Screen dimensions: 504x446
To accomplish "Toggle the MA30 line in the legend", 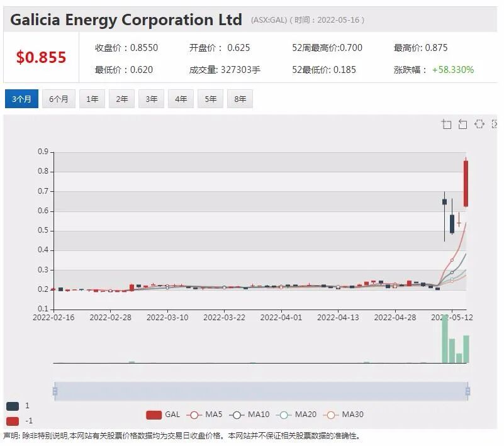I will (x=344, y=415).
